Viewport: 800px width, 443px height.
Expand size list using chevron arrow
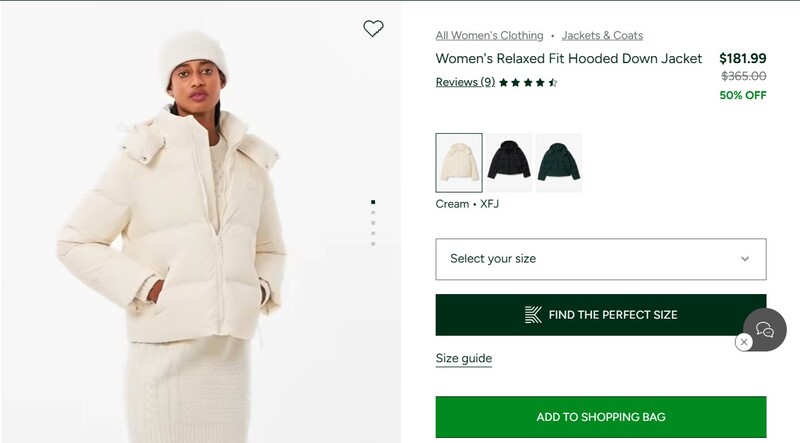click(745, 259)
